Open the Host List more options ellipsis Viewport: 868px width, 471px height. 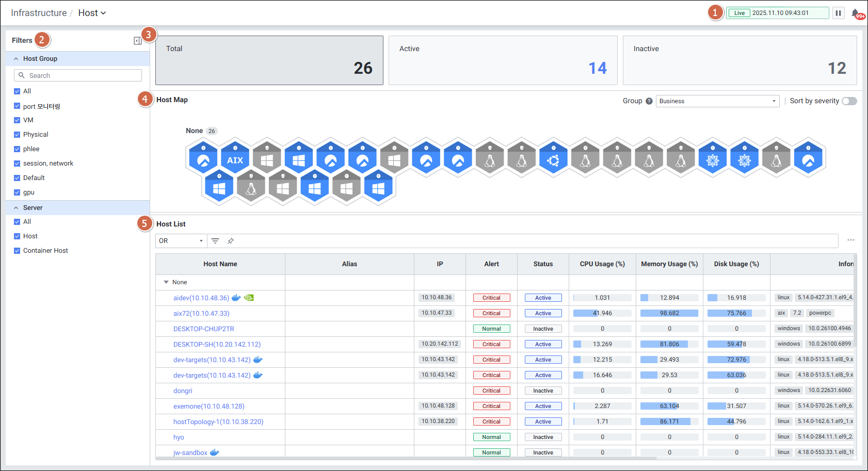851,240
